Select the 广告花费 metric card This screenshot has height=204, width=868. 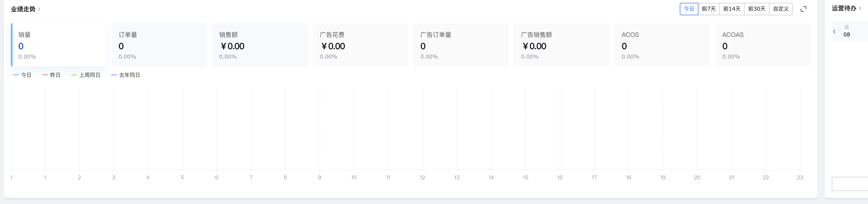point(360,45)
